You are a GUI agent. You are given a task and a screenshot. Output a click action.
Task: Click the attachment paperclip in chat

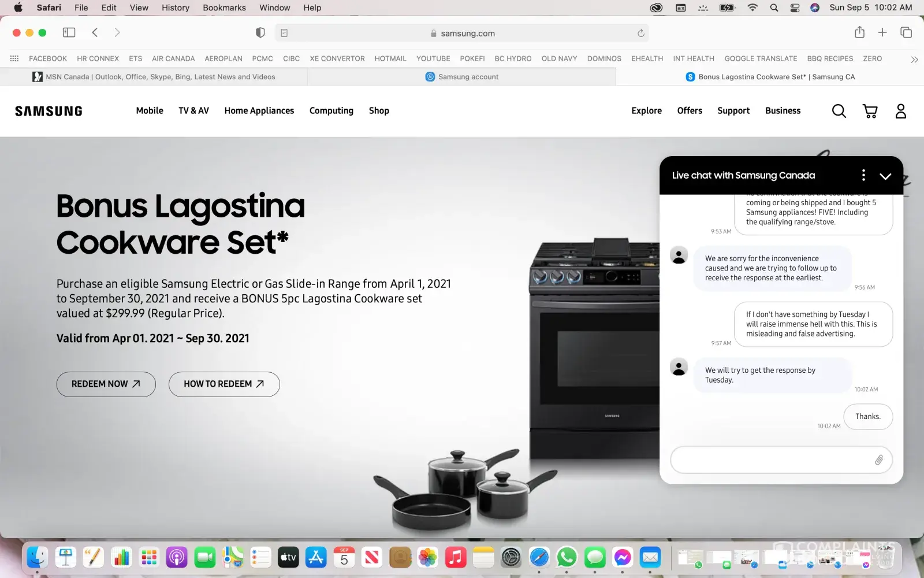point(878,460)
